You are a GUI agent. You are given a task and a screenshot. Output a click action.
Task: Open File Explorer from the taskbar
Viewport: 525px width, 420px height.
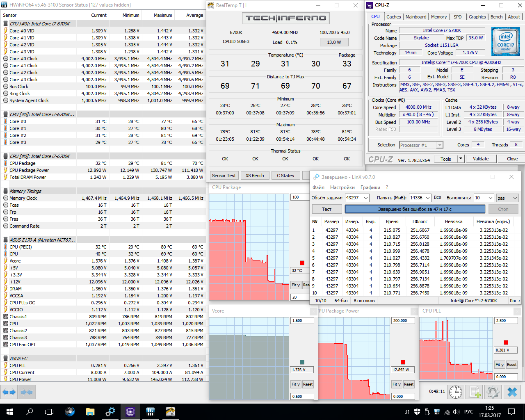click(90, 412)
